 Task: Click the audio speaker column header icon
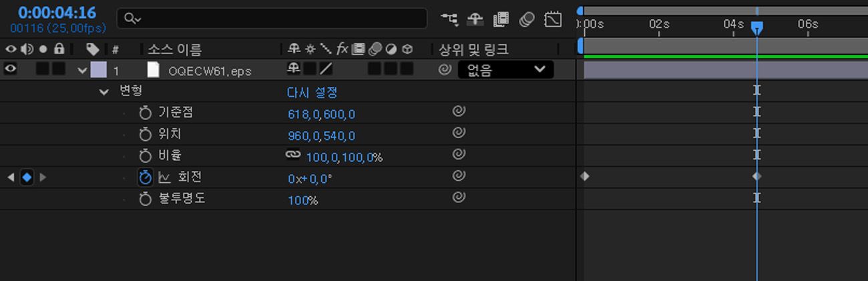27,49
